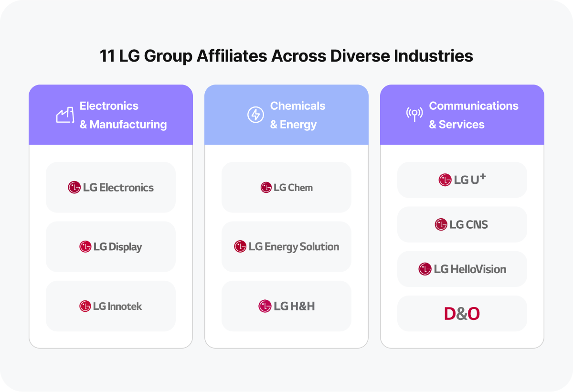Viewport: 573px width, 392px height.
Task: Select the LG Energy Solution entry
Action: (286, 247)
